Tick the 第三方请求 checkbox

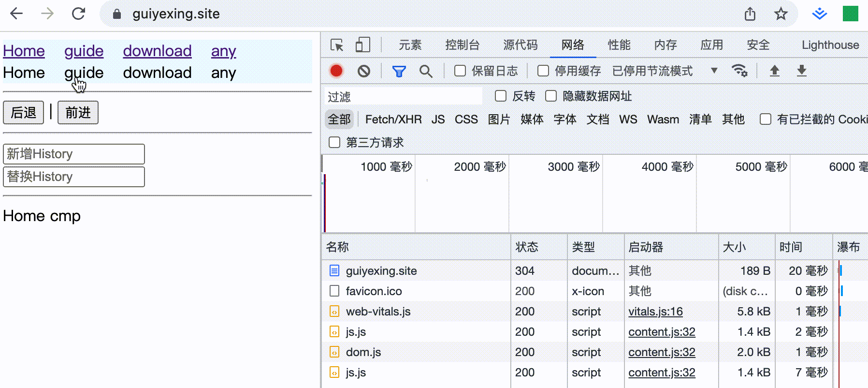coord(334,142)
